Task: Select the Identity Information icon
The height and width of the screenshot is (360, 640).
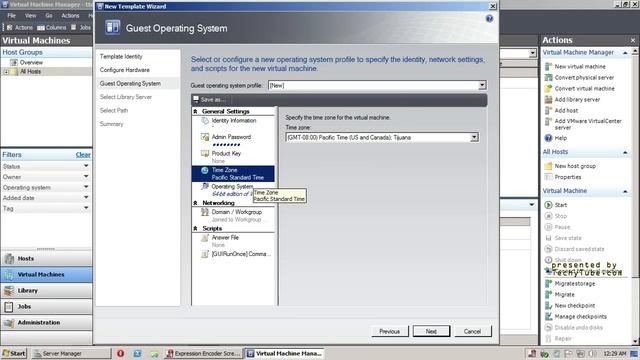Action: 205,121
